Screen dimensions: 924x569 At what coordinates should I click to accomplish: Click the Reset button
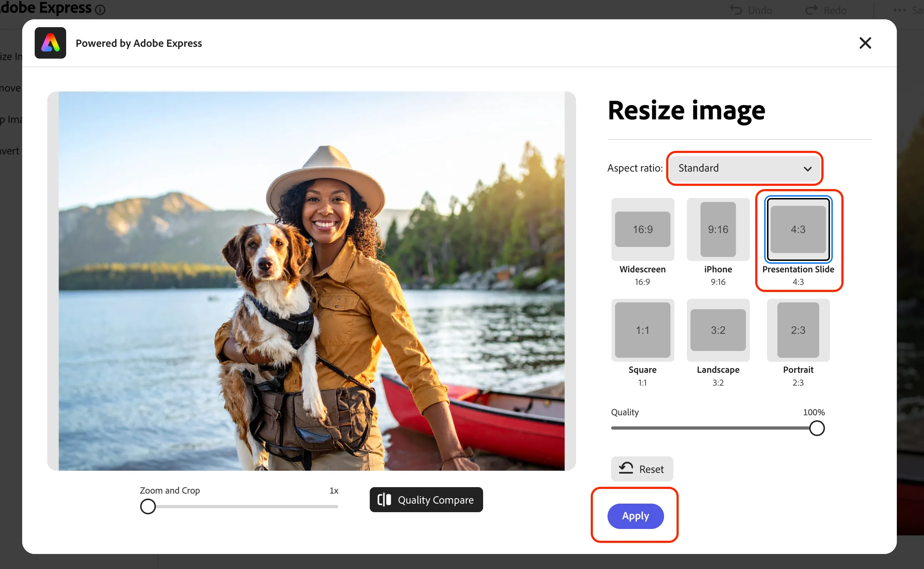(x=642, y=469)
